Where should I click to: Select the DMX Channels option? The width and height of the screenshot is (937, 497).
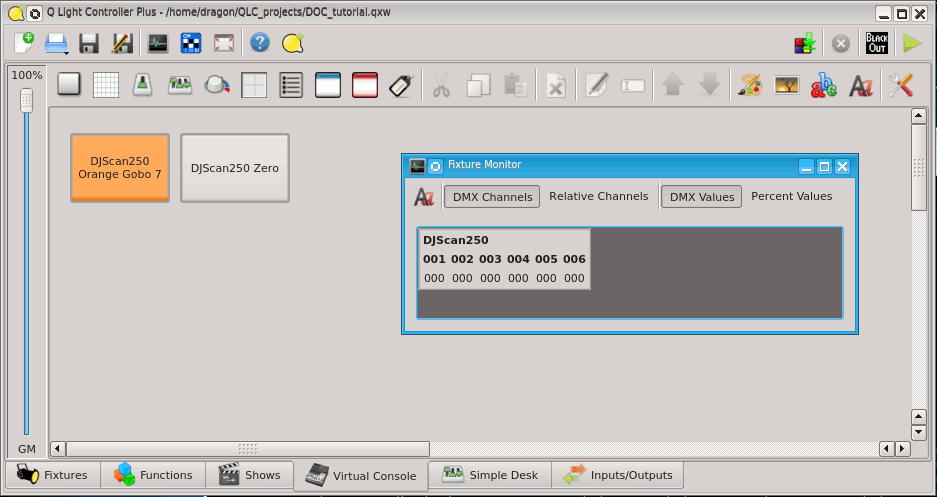[x=492, y=197]
